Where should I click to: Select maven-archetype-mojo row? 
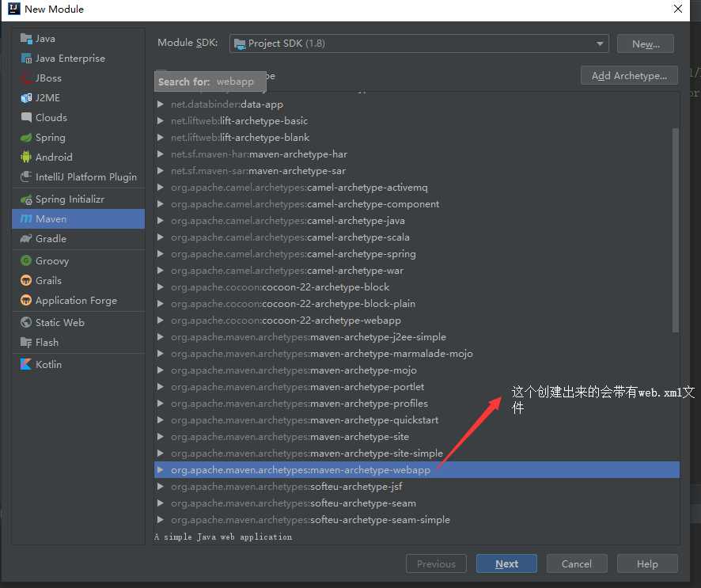(417, 370)
